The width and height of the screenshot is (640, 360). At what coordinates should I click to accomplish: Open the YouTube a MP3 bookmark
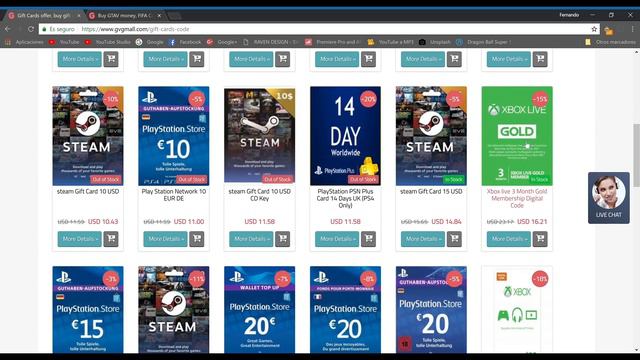tap(391, 42)
